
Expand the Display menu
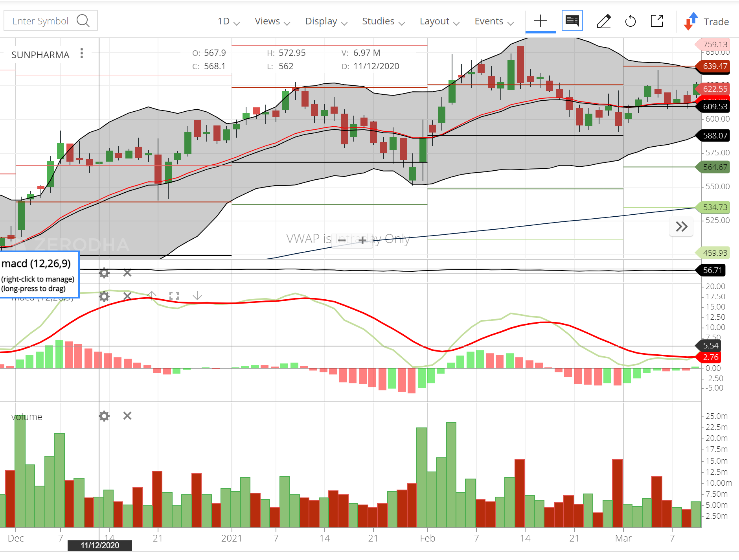tap(326, 21)
